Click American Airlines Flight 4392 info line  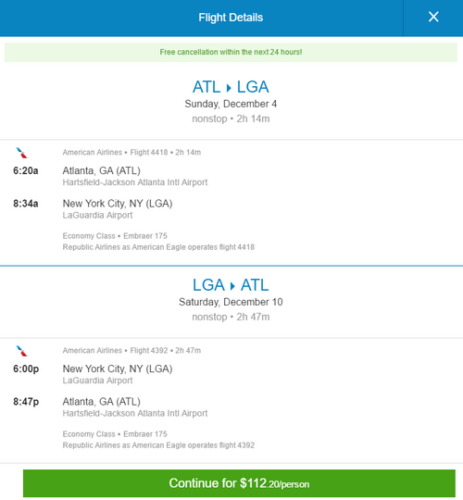click(132, 351)
